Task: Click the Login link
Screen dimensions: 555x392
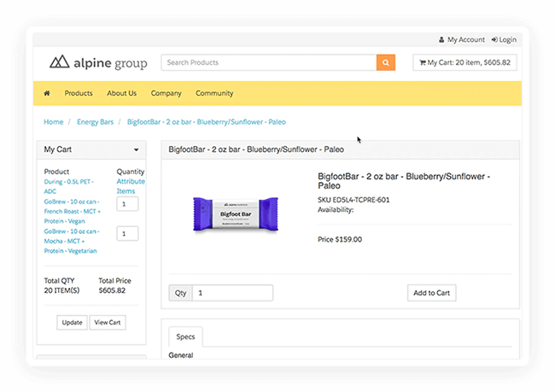Action: [504, 39]
